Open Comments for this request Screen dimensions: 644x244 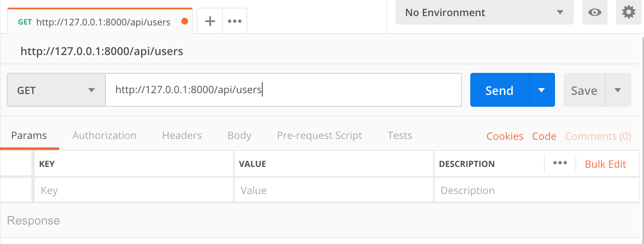pyautogui.click(x=597, y=136)
